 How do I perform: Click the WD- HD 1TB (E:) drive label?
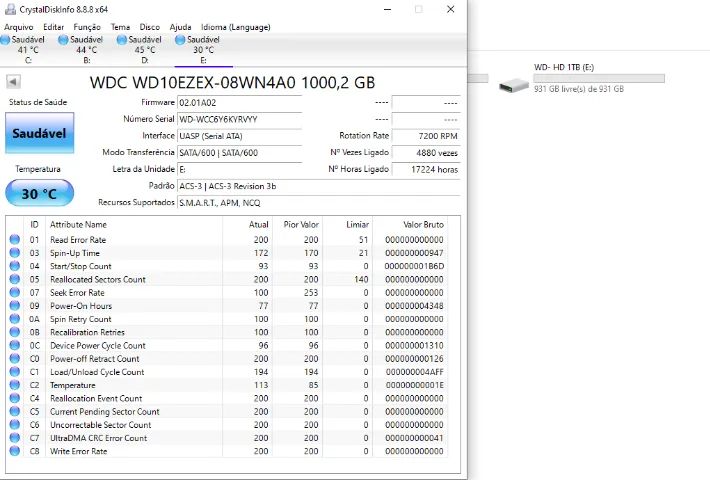(564, 67)
